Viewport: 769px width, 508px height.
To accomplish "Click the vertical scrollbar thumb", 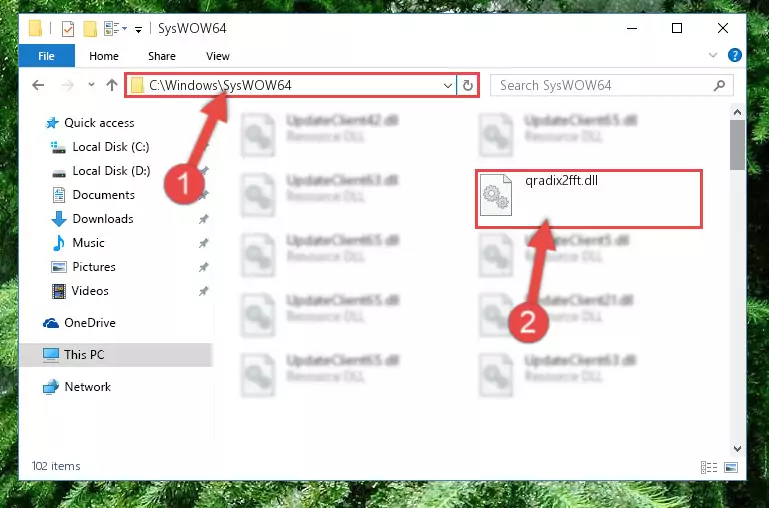I will (737, 145).
